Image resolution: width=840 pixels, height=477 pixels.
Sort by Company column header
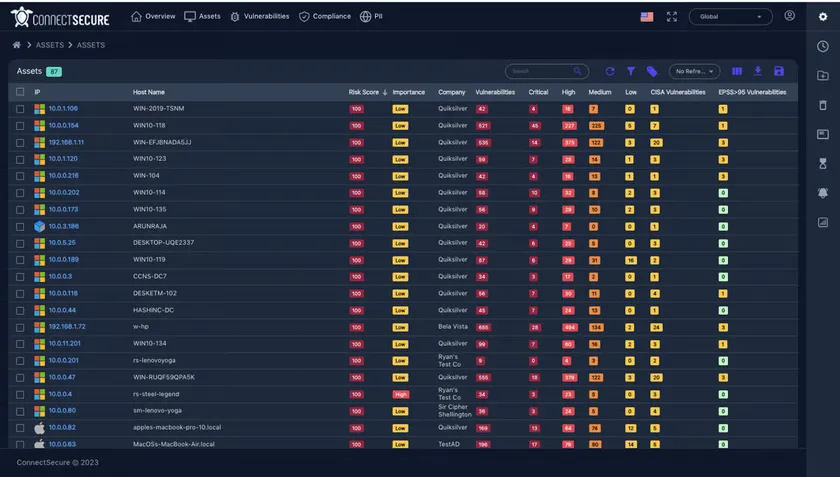(452, 92)
